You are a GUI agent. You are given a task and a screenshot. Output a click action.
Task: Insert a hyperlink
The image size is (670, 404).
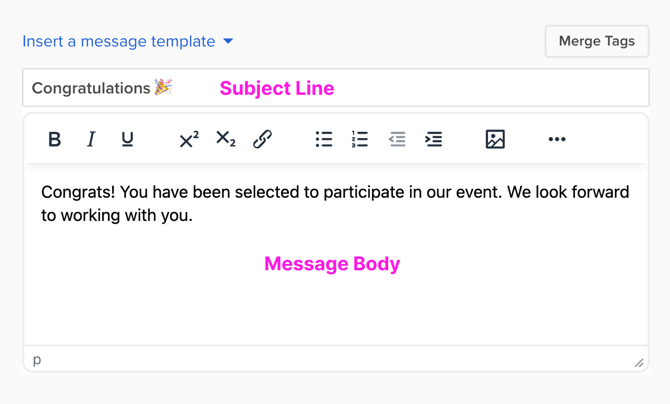[x=262, y=140]
